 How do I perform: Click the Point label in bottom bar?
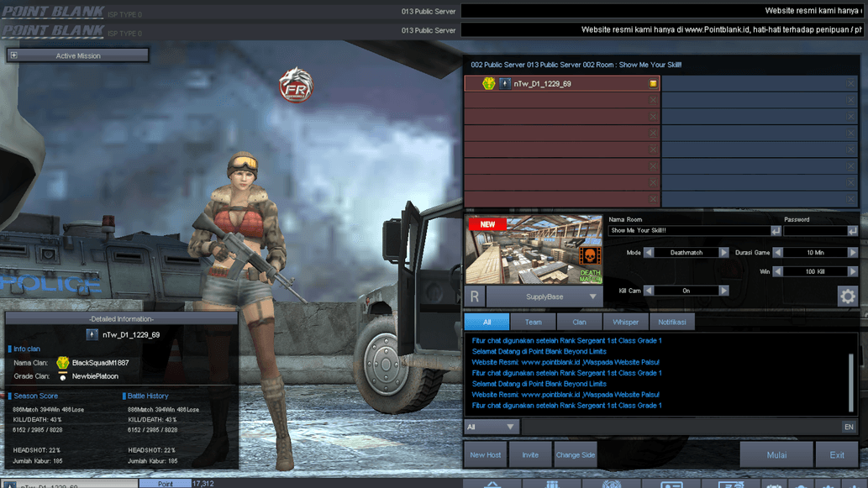point(165,484)
